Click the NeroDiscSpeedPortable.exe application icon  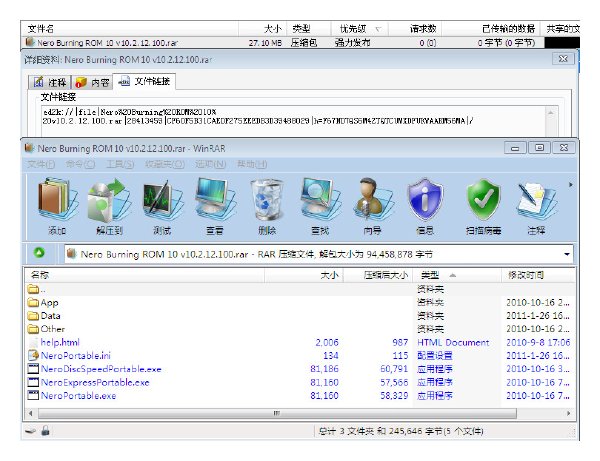[33, 369]
